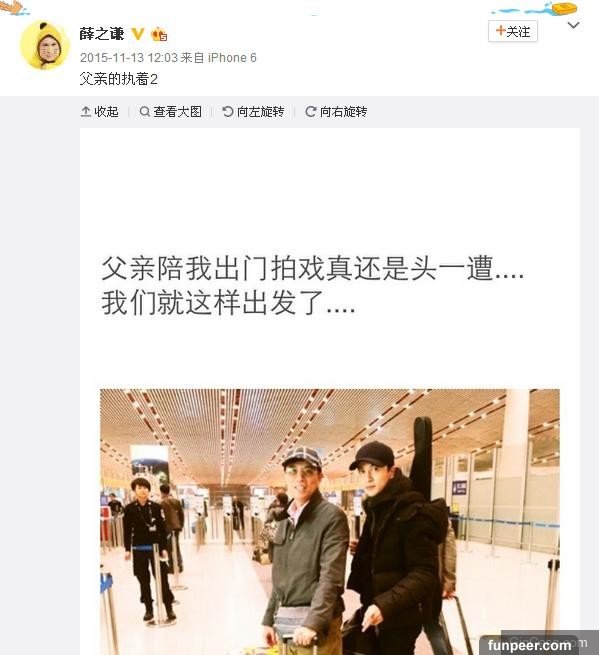
Task: Click the caption text in expanded image
Action: (312, 285)
